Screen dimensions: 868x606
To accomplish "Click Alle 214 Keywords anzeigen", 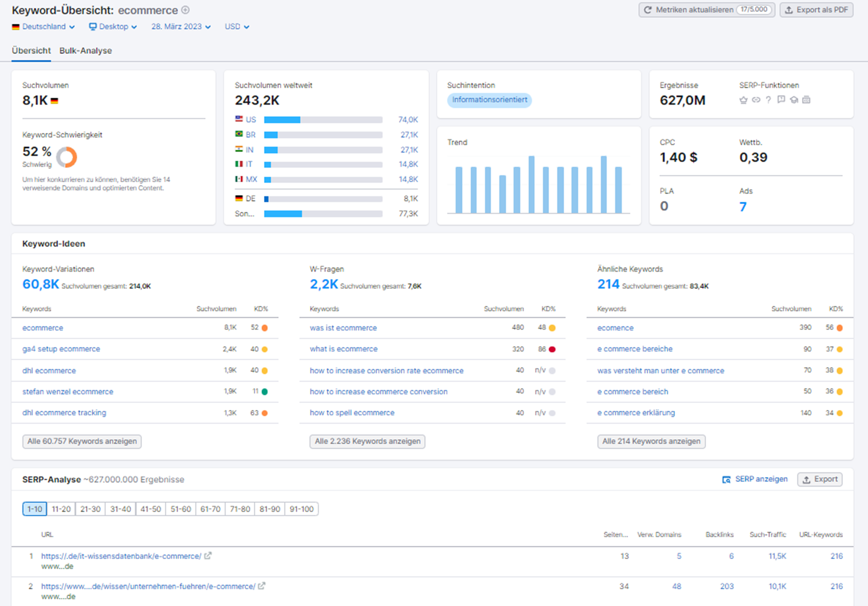I will [x=651, y=441].
